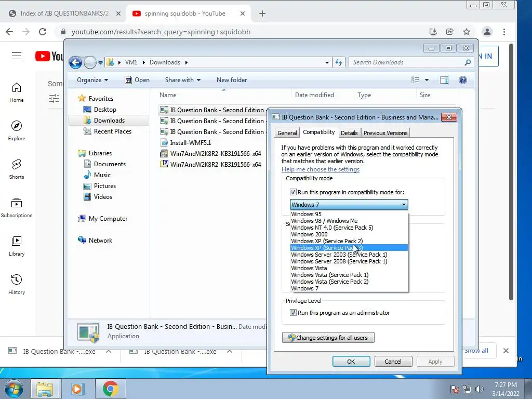Toggle Run this program in compatibility mode checkbox
Image resolution: width=532 pixels, height=399 pixels.
point(293,192)
